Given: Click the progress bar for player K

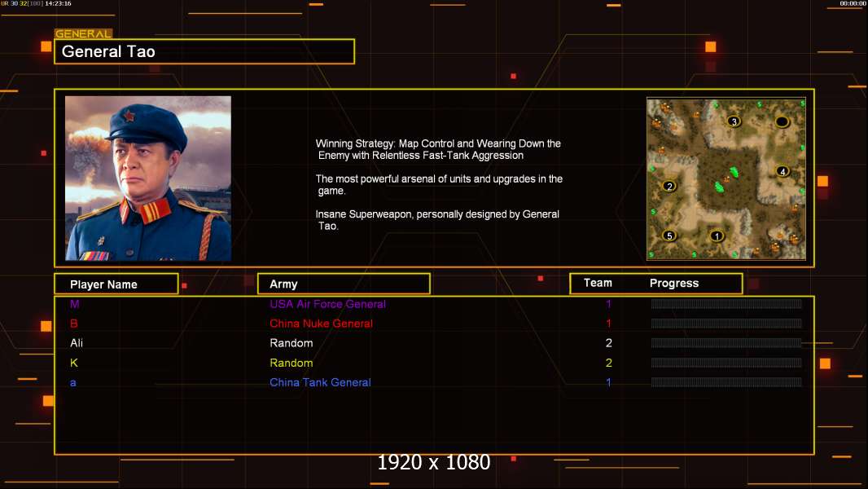Looking at the screenshot, I should click(726, 363).
